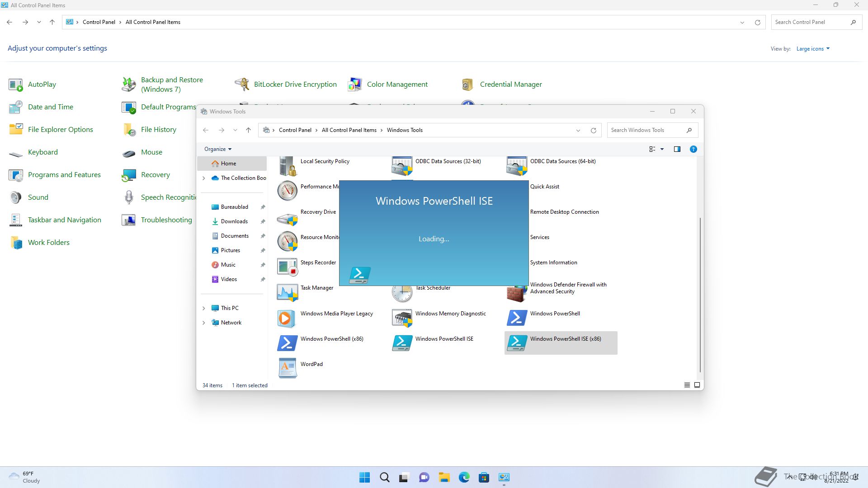
Task: Expand This PC tree node
Action: 203,308
